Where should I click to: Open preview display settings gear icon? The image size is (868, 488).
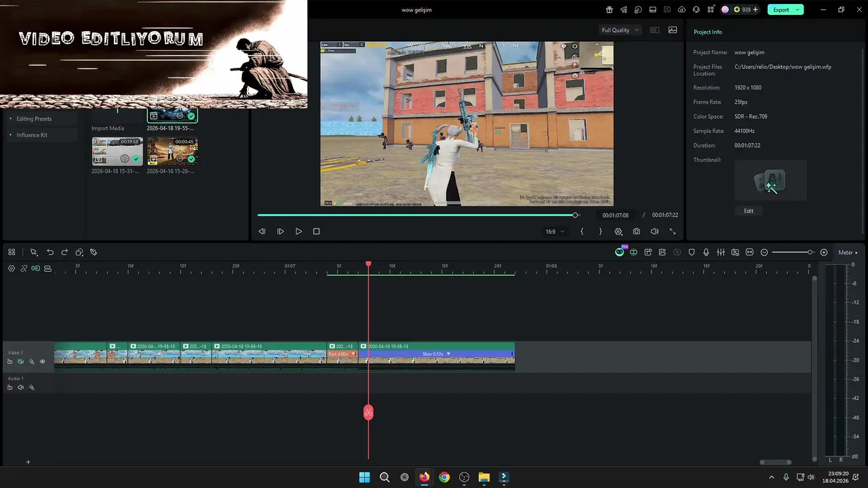(618, 231)
